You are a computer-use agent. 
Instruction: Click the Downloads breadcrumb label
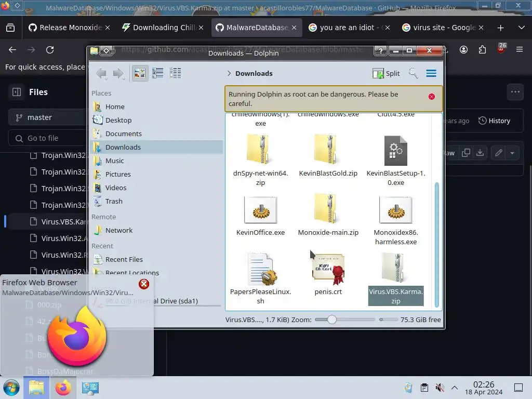[x=254, y=73]
